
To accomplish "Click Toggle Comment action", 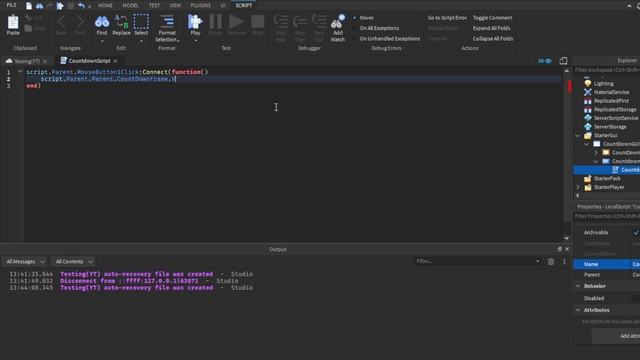I will 492,18.
